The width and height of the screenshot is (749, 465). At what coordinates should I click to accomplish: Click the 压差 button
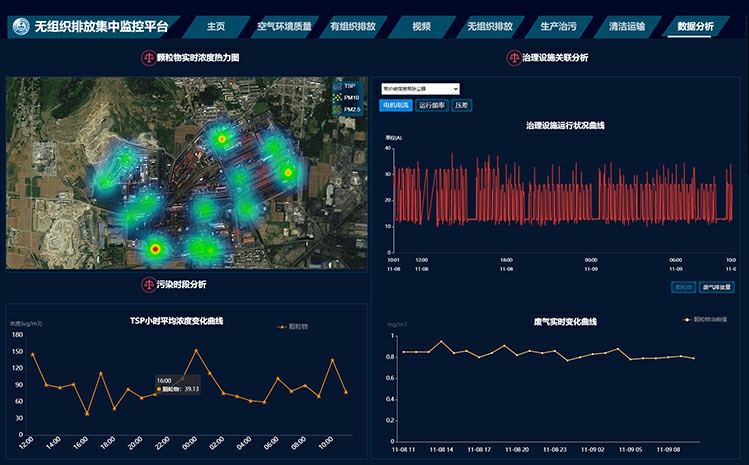pyautogui.click(x=462, y=104)
